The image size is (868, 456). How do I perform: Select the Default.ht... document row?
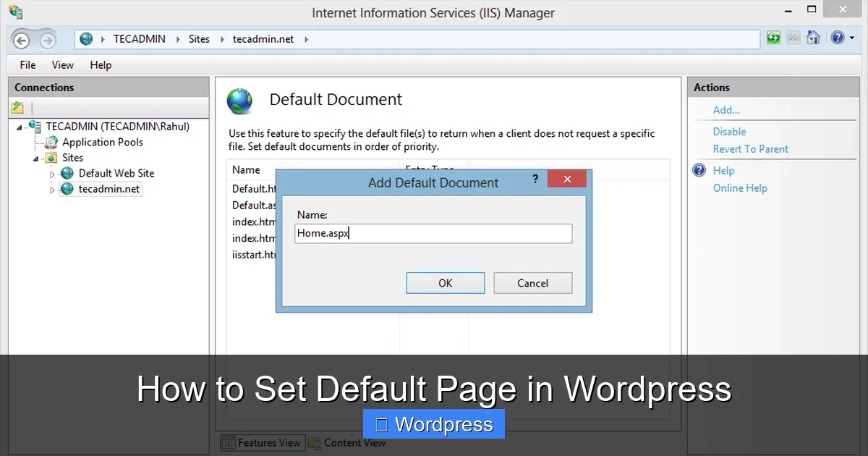point(254,189)
